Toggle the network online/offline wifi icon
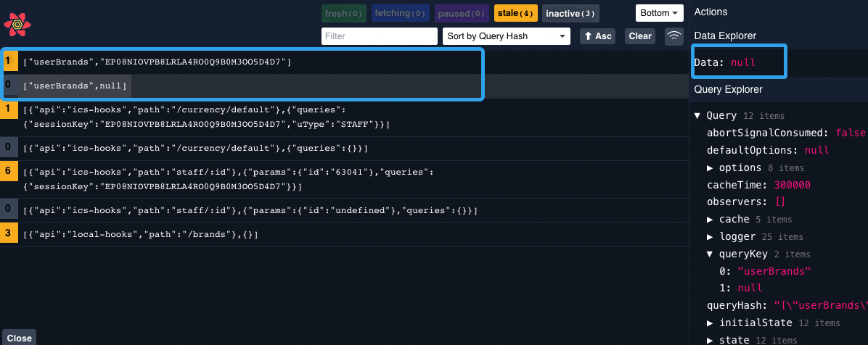Viewport: 868px width, 345px height. point(674,36)
